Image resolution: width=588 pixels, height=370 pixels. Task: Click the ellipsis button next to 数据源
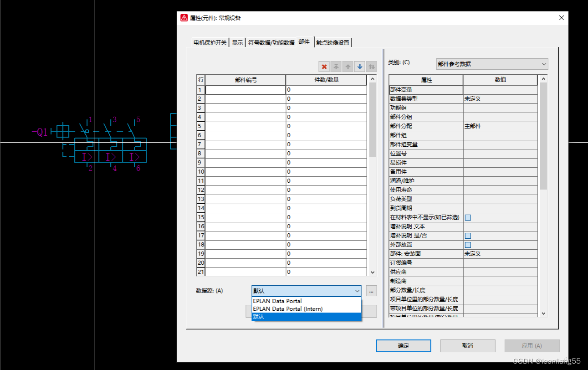[x=371, y=291]
